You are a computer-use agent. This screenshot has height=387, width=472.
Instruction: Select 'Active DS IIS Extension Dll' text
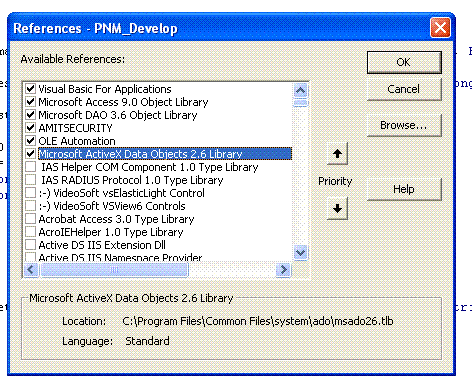(102, 245)
